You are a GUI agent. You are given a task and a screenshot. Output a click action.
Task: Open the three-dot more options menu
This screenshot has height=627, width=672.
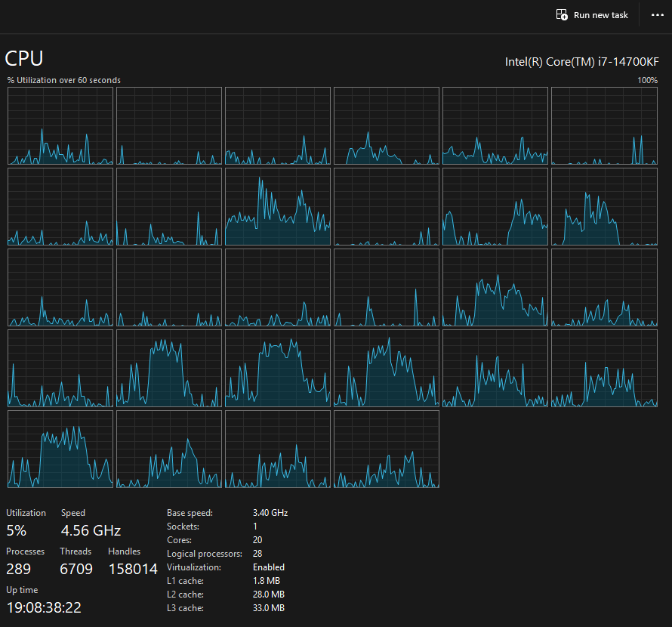(658, 15)
